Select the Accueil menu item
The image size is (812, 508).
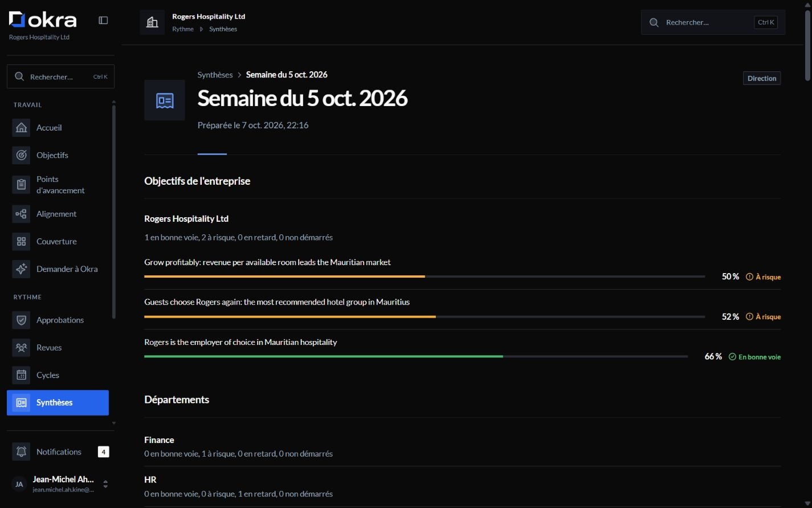coord(58,128)
